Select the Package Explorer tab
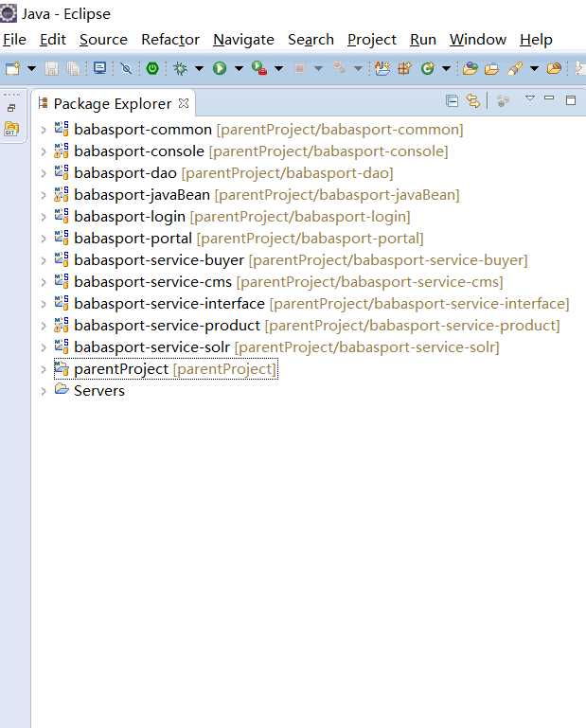Screen dimensions: 586x728 click(113, 103)
